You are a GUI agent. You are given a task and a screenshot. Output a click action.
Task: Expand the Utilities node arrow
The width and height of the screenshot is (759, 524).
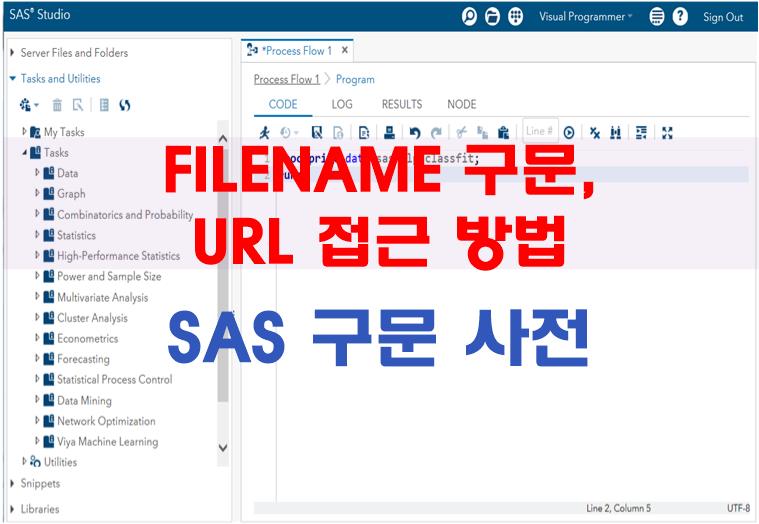[24, 462]
